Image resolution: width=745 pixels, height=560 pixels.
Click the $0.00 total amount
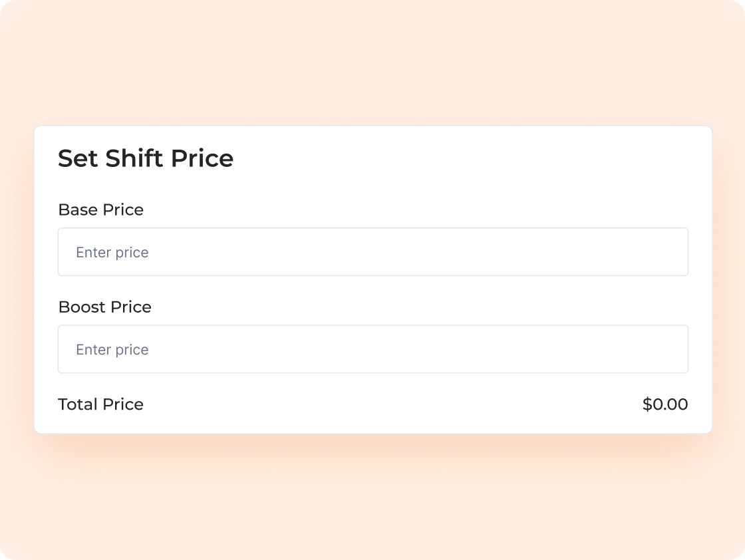[665, 404]
